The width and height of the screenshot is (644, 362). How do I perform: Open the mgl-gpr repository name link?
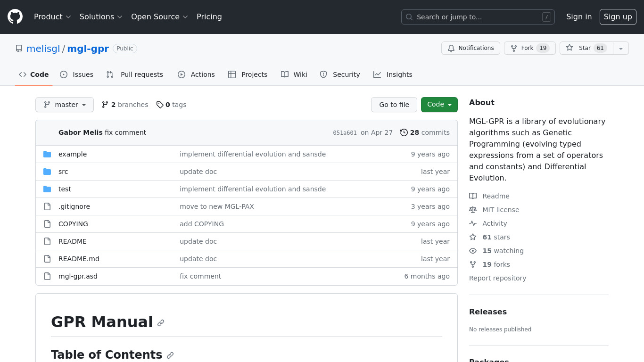(x=88, y=49)
